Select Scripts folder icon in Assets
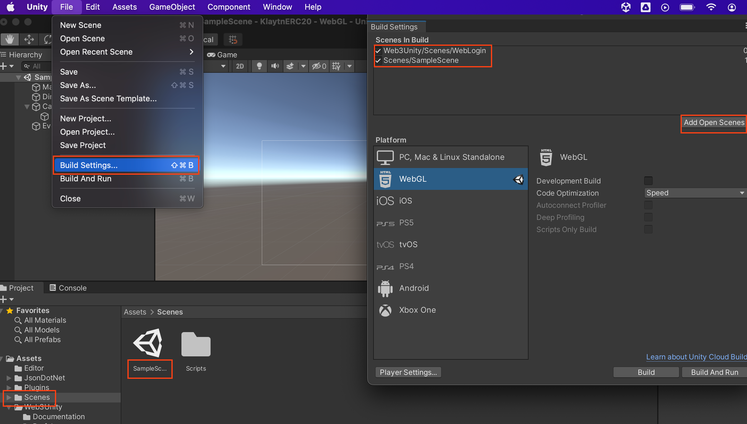The height and width of the screenshot is (424, 747). click(196, 345)
